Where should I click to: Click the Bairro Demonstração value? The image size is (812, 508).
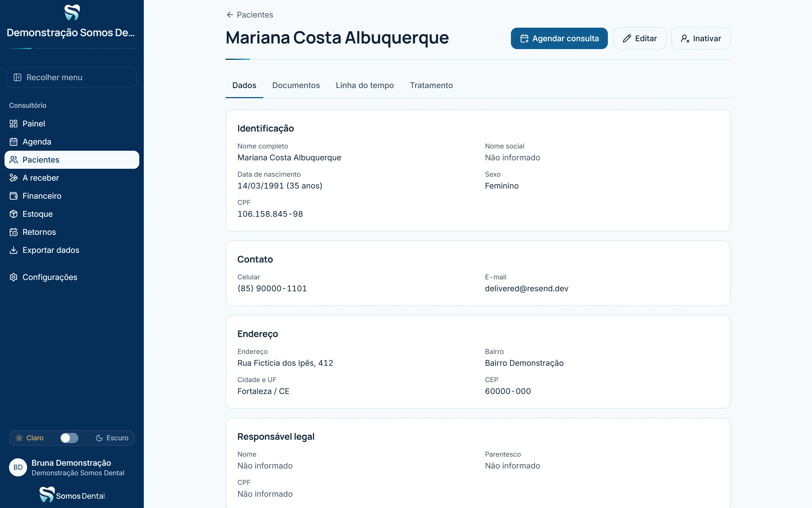524,363
